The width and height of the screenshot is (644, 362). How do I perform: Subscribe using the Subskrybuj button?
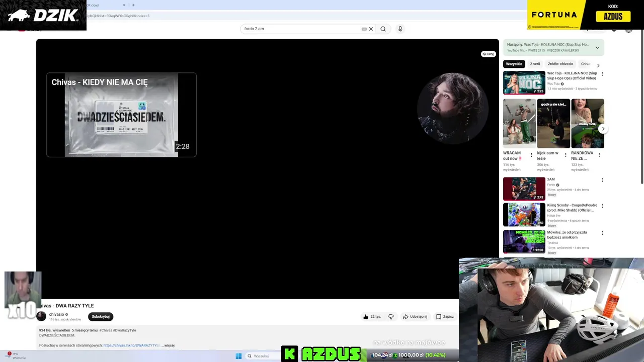click(x=101, y=316)
